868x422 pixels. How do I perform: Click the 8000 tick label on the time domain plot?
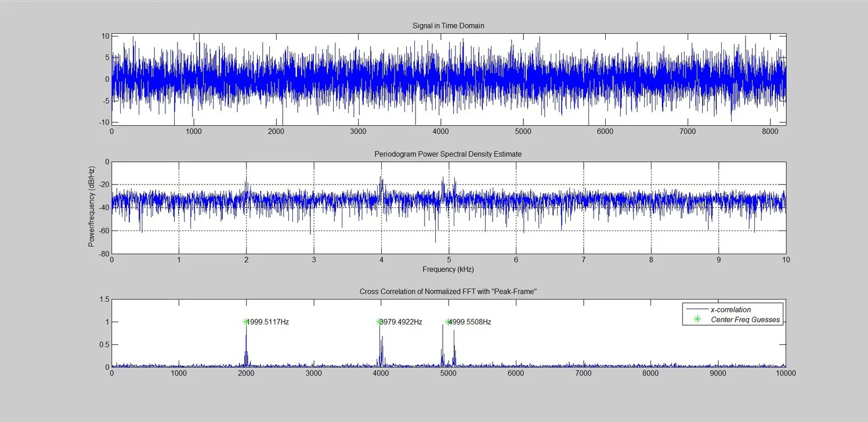(770, 132)
